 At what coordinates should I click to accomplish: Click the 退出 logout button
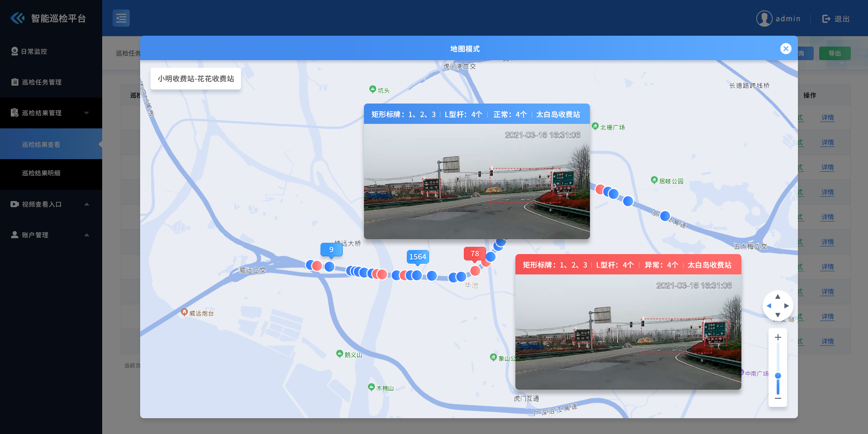coord(836,19)
